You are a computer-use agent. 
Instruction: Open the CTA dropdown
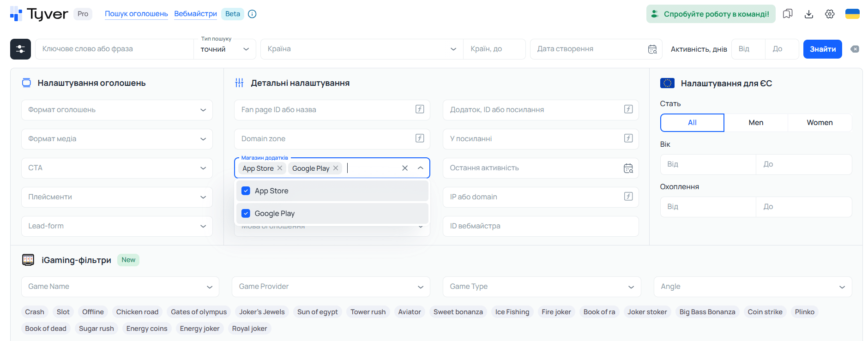[x=117, y=168]
